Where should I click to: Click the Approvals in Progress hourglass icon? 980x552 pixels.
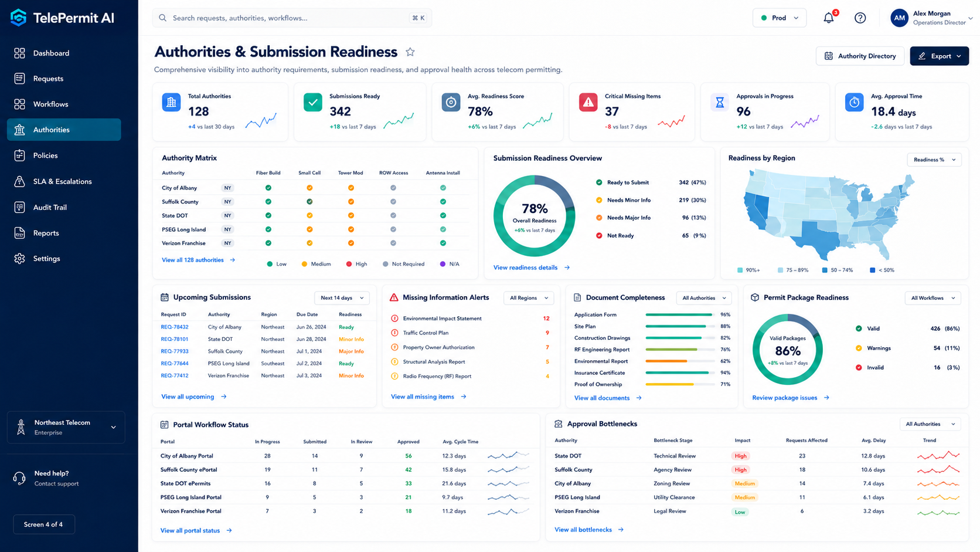[x=720, y=103]
